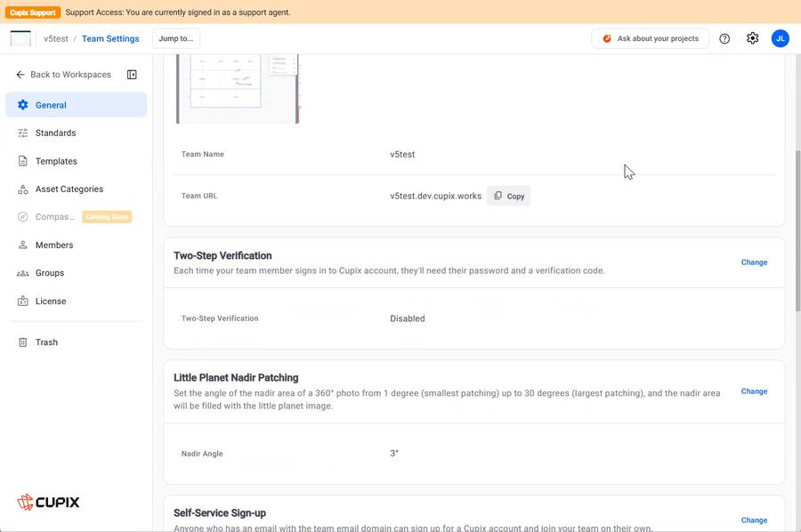
Task: Open the Asset Categories page
Action: (77, 189)
